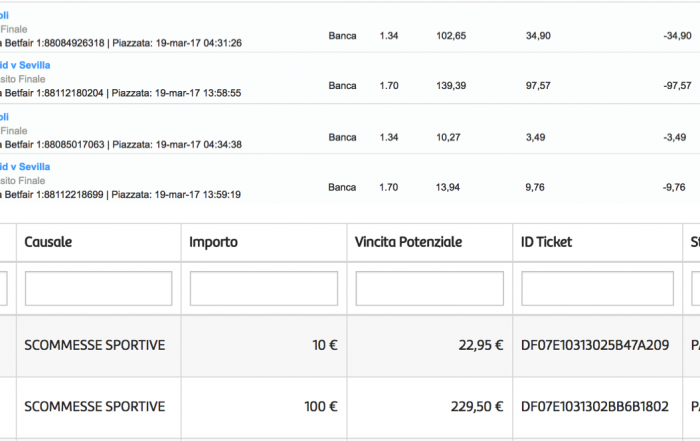Select the Betfair bet 1:88112180204 row
Image resolution: width=700 pixels, height=441 pixels.
coord(350,79)
